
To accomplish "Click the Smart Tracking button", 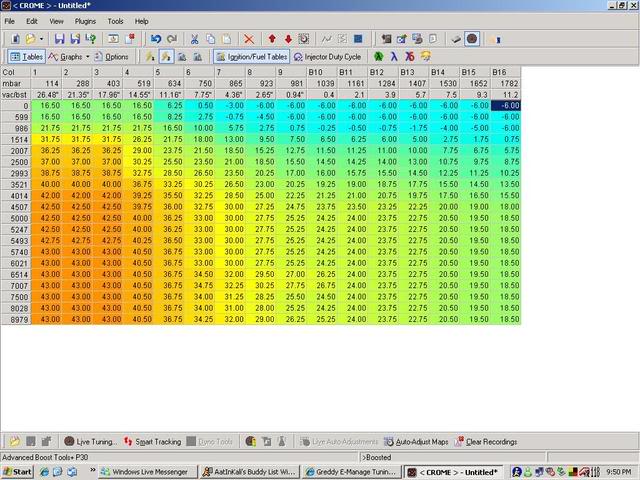I will tap(153, 442).
